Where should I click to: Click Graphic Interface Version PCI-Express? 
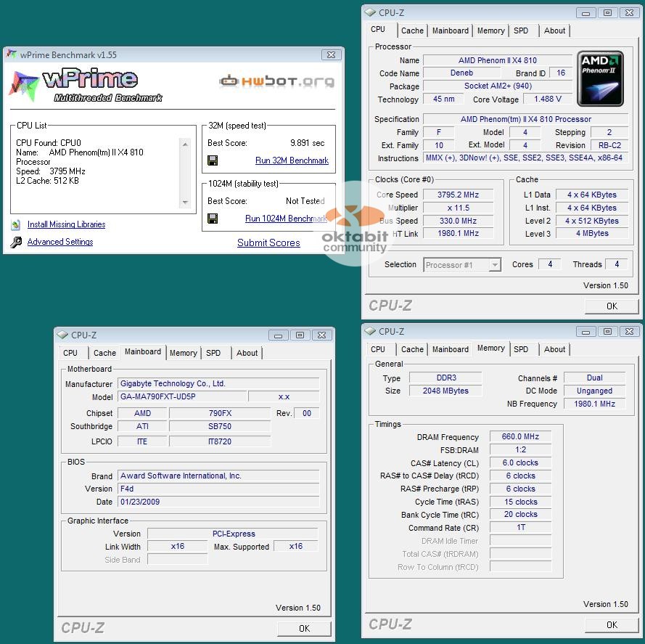click(x=233, y=534)
